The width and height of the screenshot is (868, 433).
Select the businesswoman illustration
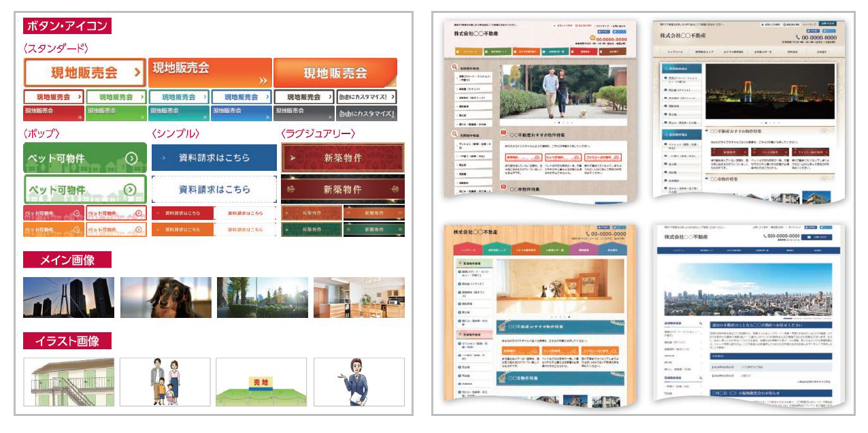click(x=358, y=382)
